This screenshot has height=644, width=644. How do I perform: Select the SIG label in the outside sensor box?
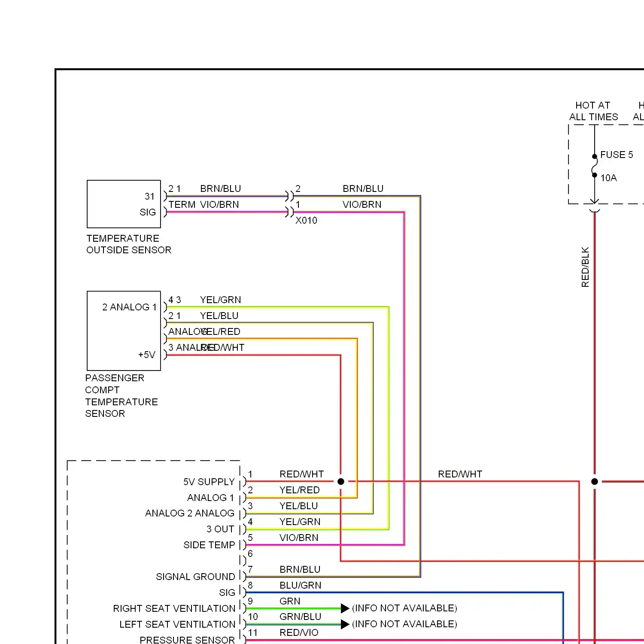click(x=148, y=212)
